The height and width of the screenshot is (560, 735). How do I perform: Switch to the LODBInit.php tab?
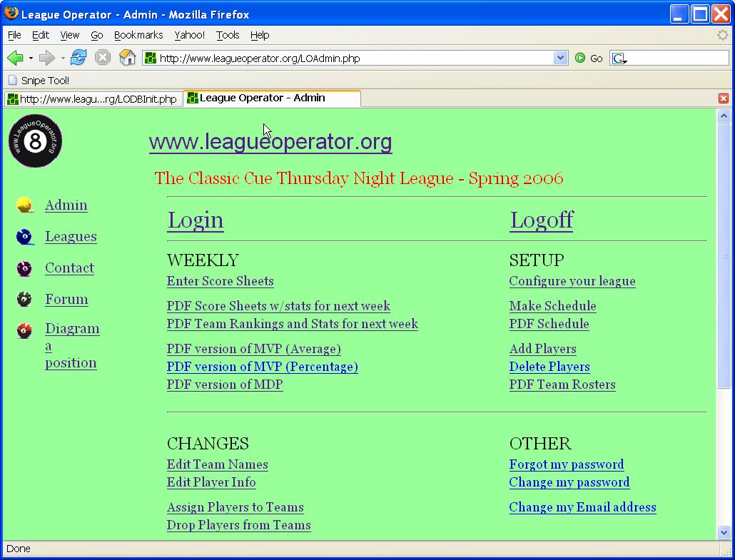coord(93,98)
